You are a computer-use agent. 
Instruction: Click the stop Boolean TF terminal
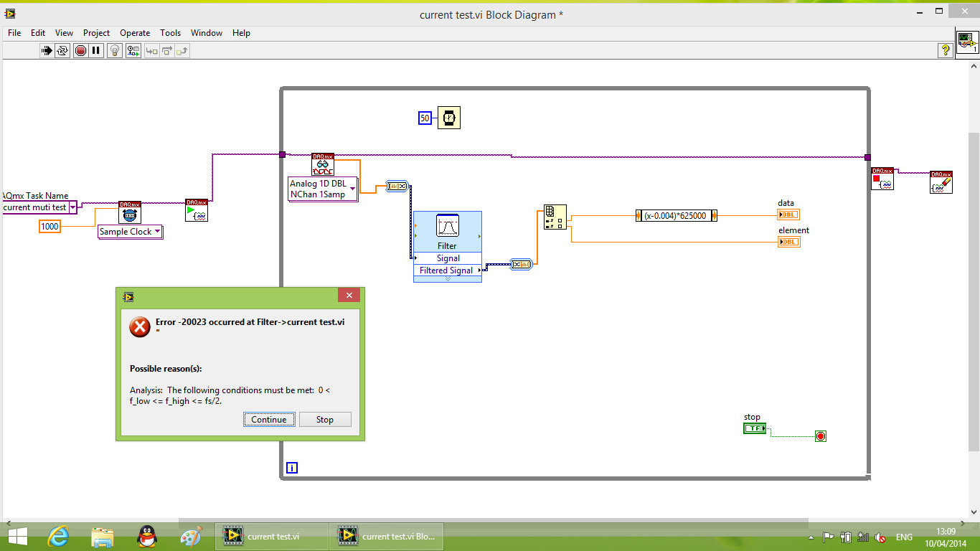(755, 428)
